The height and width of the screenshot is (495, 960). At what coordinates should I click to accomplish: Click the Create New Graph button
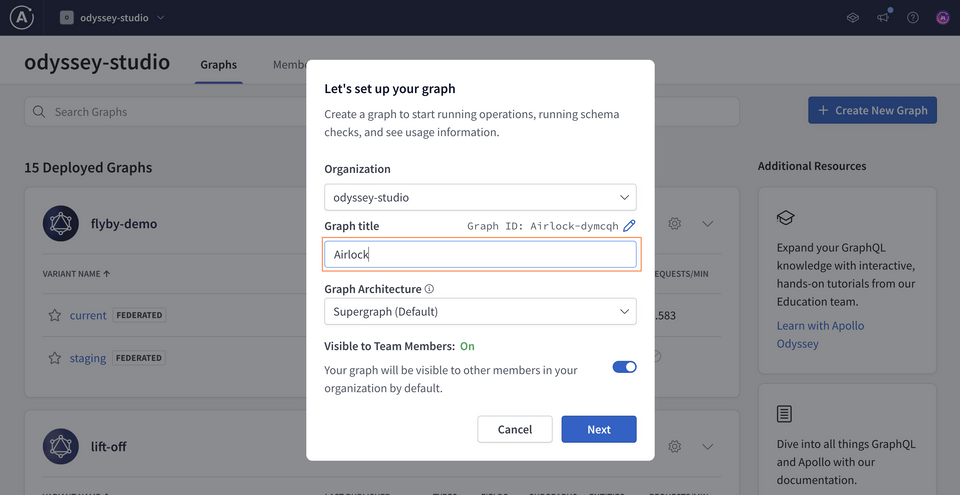click(x=872, y=110)
